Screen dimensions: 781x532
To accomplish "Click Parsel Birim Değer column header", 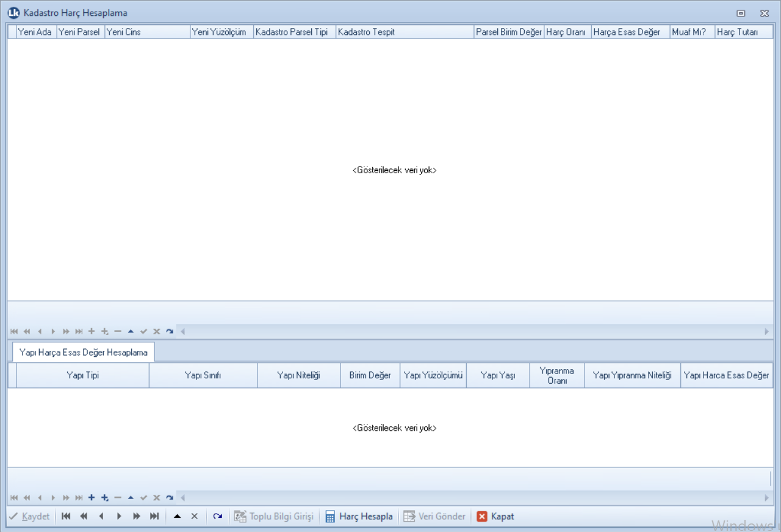I will [509, 32].
